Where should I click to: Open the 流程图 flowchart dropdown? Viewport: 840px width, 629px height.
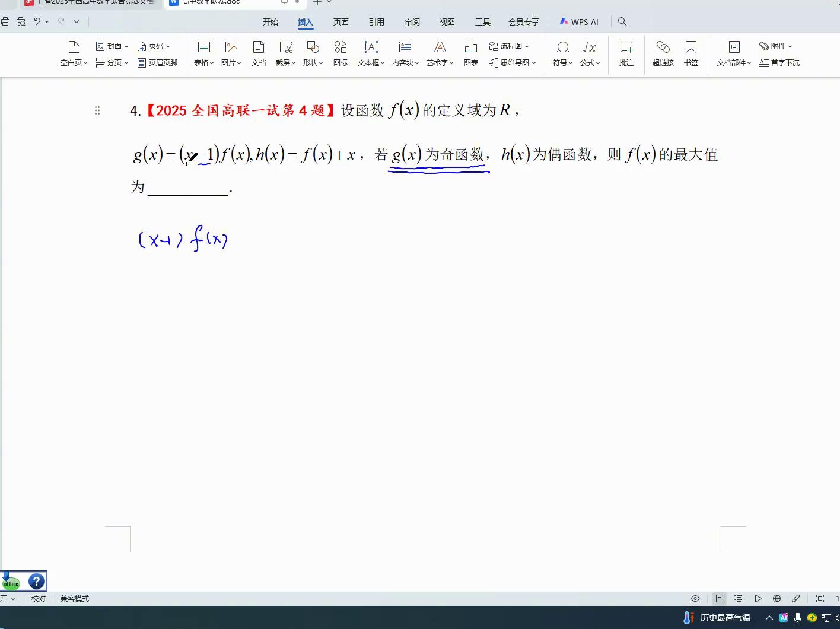[509, 46]
